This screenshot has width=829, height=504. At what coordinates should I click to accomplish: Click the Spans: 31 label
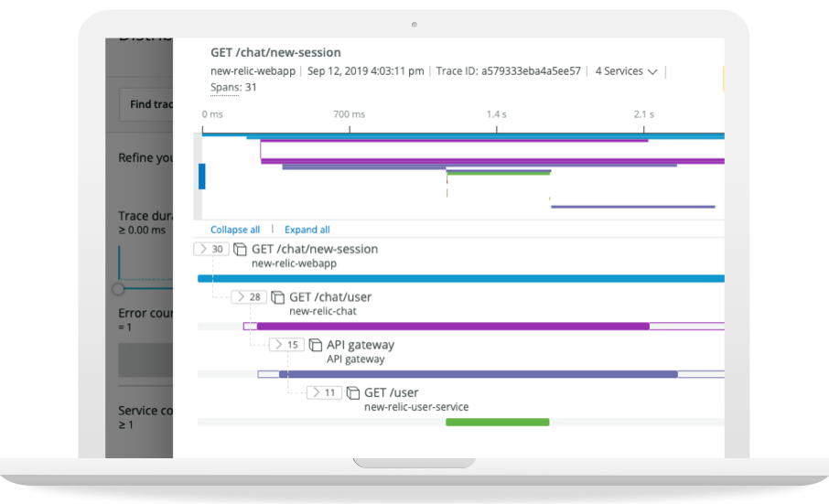pyautogui.click(x=233, y=87)
